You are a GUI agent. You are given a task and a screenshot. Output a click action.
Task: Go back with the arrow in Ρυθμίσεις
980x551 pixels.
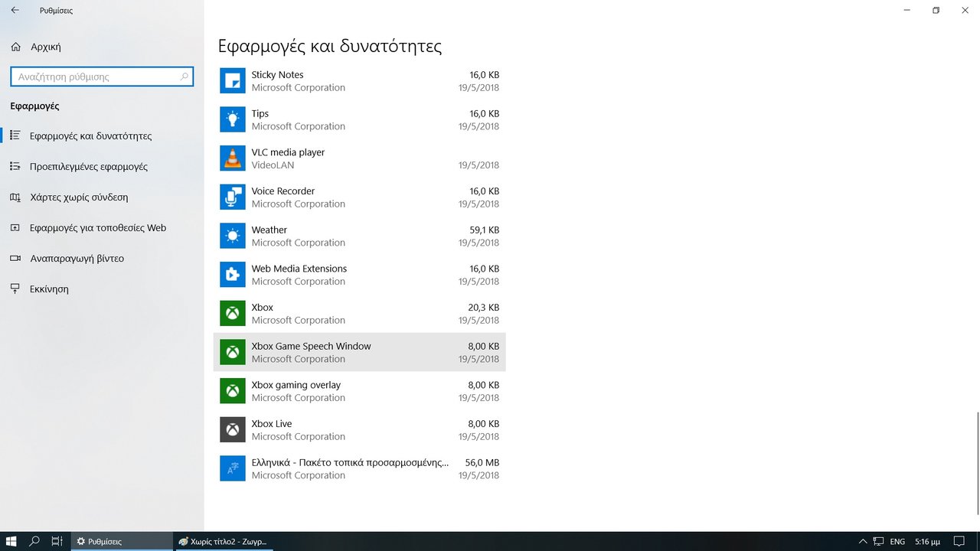tap(15, 11)
